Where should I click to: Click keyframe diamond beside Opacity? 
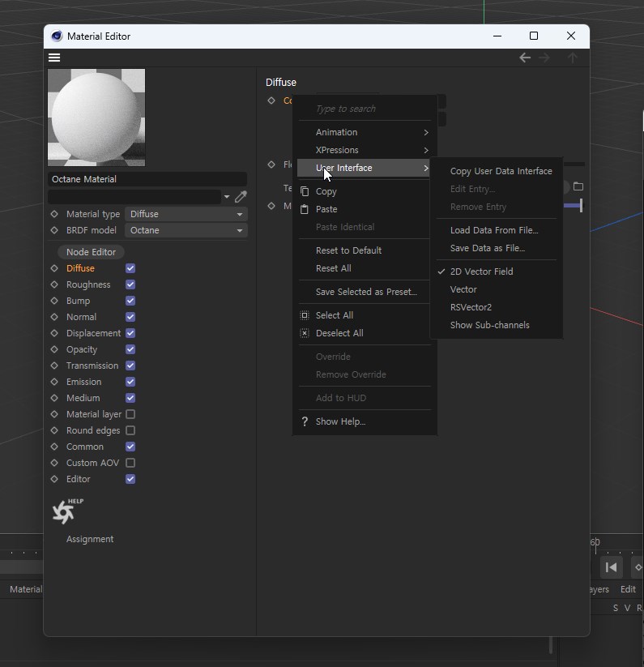coord(54,349)
